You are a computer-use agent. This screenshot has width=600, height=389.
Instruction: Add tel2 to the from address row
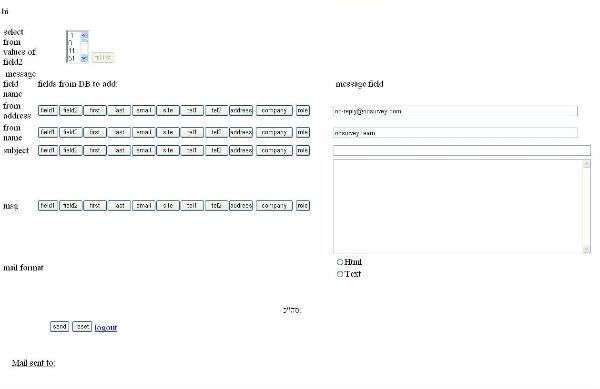216,111
